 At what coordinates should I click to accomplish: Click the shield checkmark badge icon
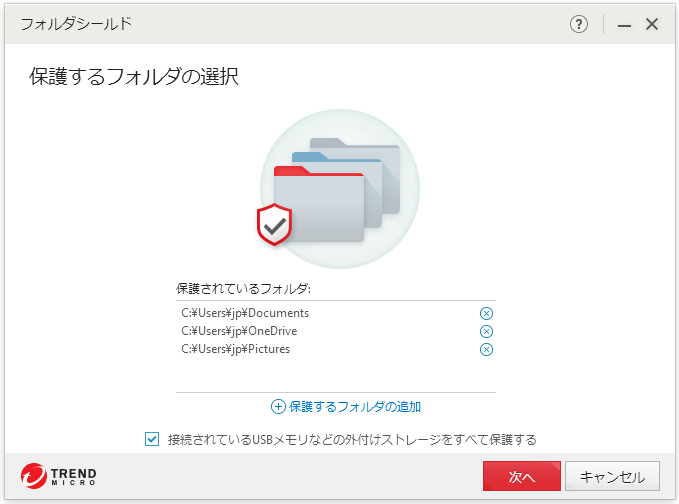[x=274, y=226]
